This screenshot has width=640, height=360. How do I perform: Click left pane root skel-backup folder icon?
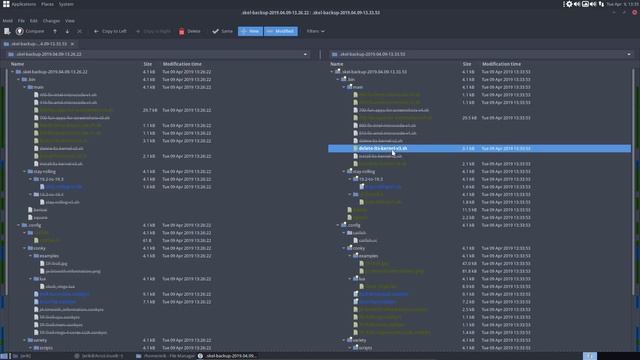point(18,72)
